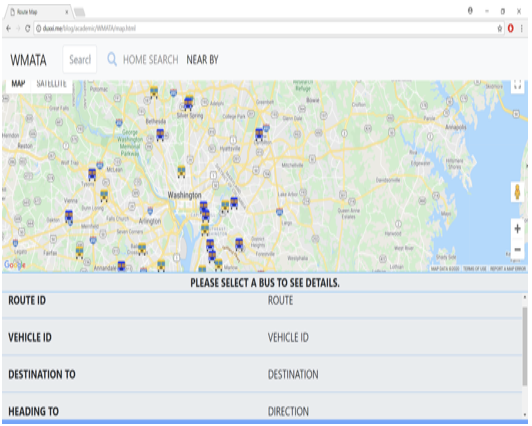This screenshot has height=426, width=532.
Task: Click the browser forward arrow
Action: (18, 28)
